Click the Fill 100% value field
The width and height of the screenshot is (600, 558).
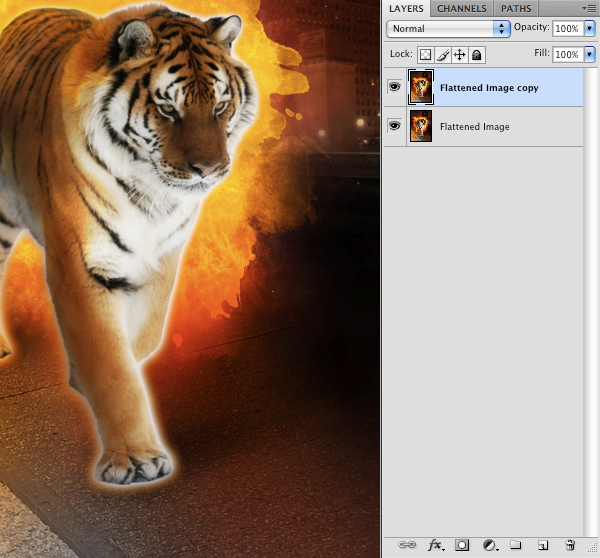[x=568, y=54]
